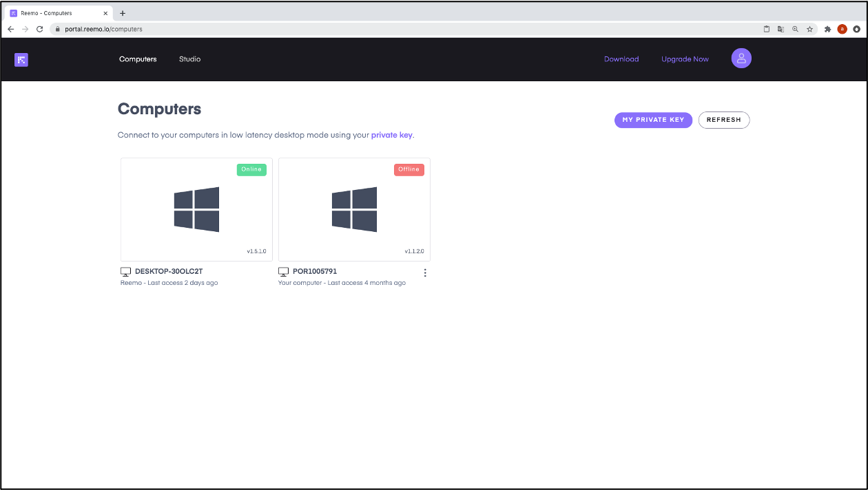Click the clipboard icon in address bar

(766, 29)
